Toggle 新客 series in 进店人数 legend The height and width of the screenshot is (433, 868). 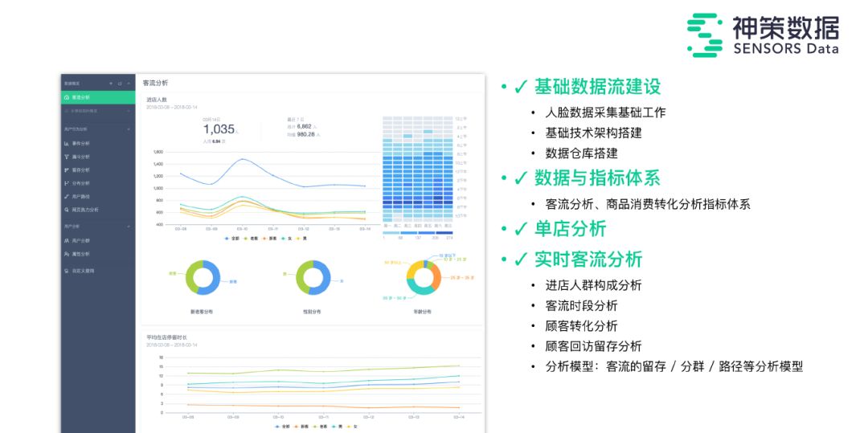point(269,239)
